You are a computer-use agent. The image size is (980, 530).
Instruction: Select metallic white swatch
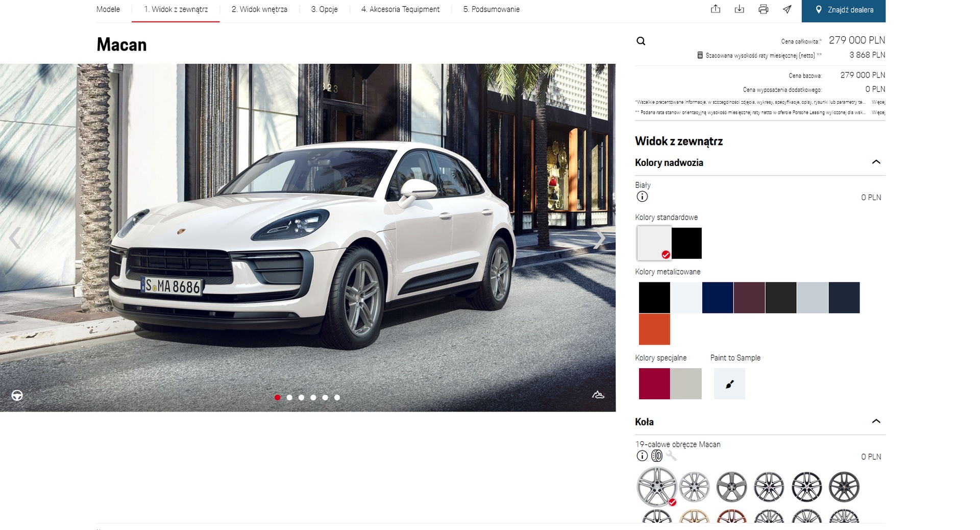tap(686, 298)
